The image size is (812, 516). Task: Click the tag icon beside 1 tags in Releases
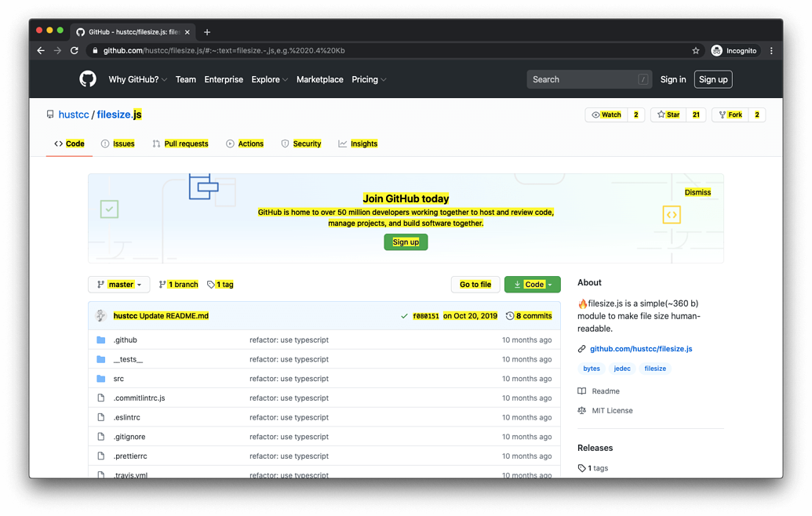point(582,468)
